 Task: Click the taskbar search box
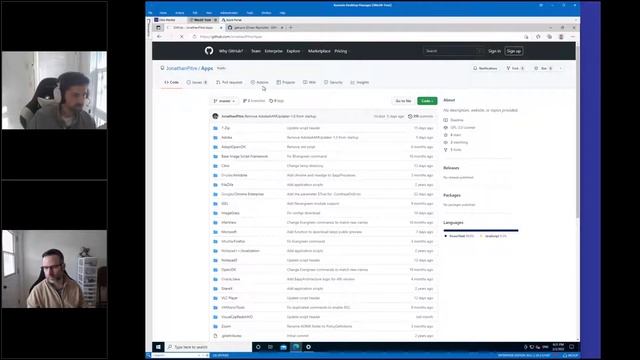click(208, 347)
